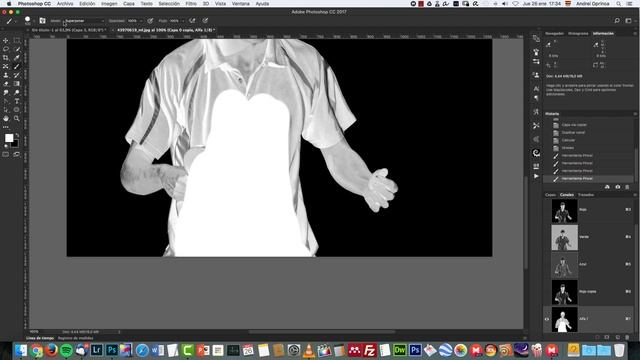Delete current channel icon
Viewport: 640px width, 360px height.
tap(627, 337)
